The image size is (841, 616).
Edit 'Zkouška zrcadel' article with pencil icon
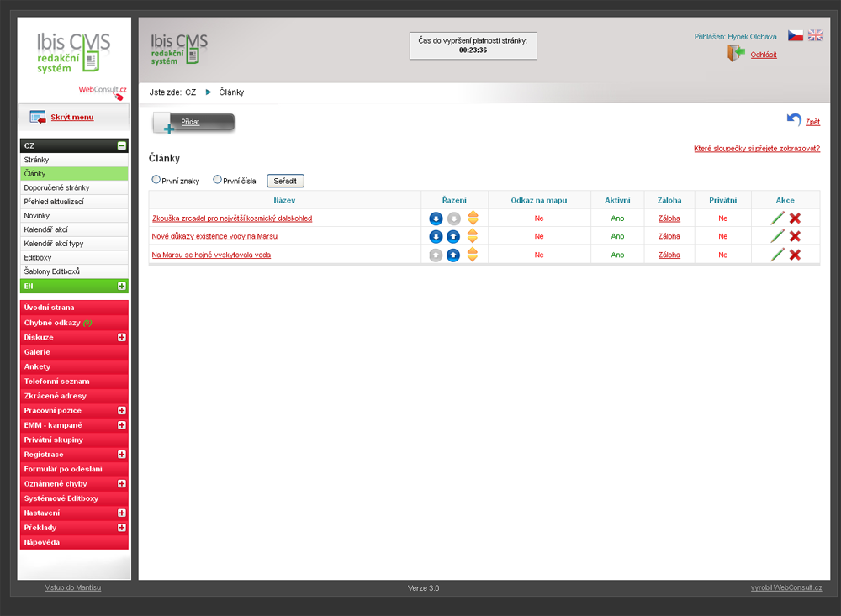pyautogui.click(x=777, y=218)
